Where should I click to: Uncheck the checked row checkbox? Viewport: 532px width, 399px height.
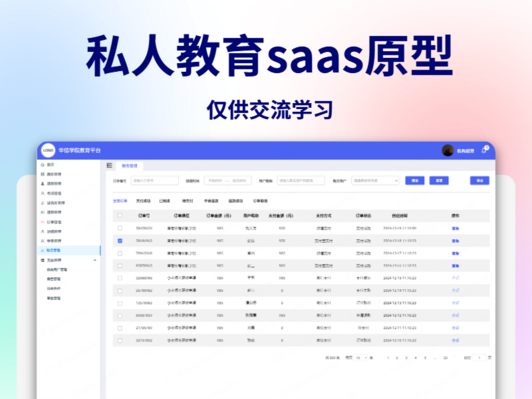click(x=120, y=241)
